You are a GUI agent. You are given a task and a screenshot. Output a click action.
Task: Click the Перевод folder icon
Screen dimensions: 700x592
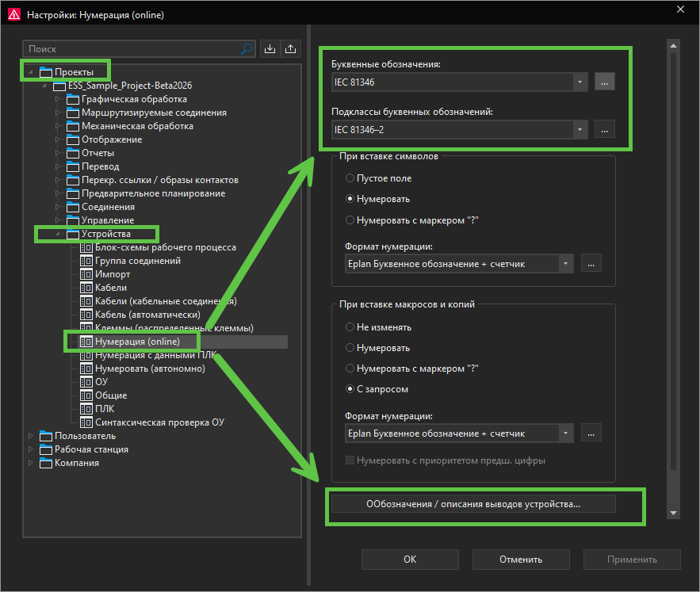coord(73,166)
